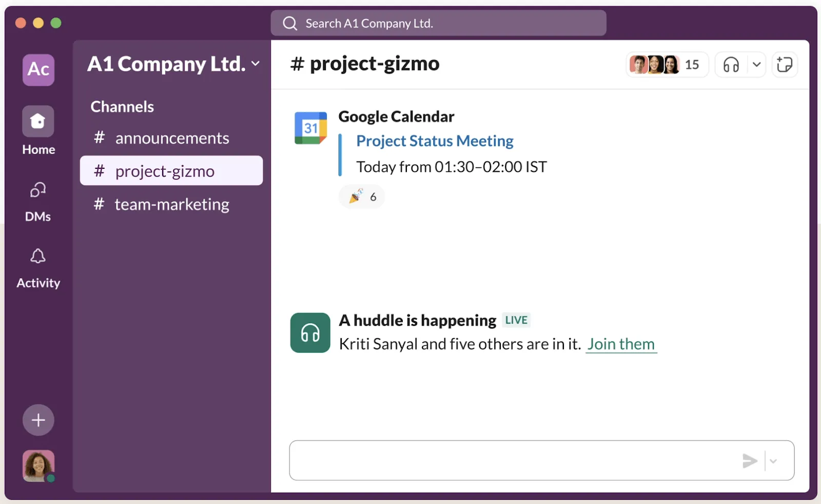
Task: Open the canvas icon in channel header
Action: coord(785,65)
